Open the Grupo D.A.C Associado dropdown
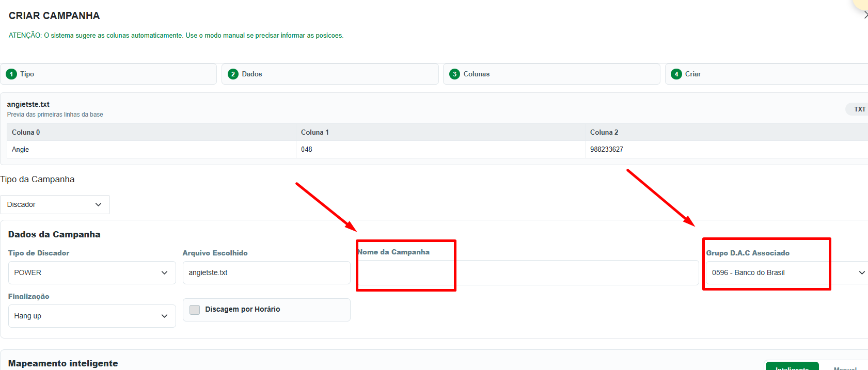Screen dimensions: 868x370 tap(786, 273)
